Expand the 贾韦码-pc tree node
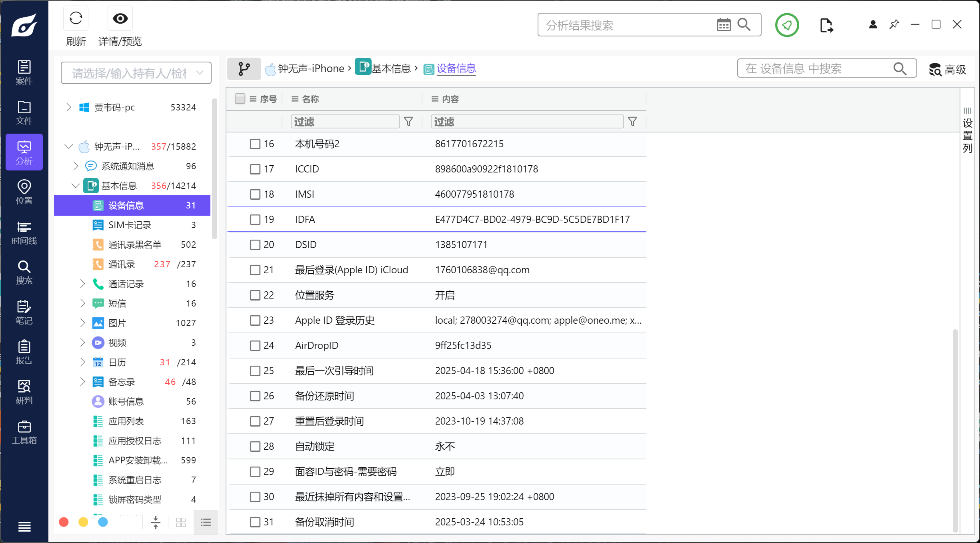 (68, 107)
